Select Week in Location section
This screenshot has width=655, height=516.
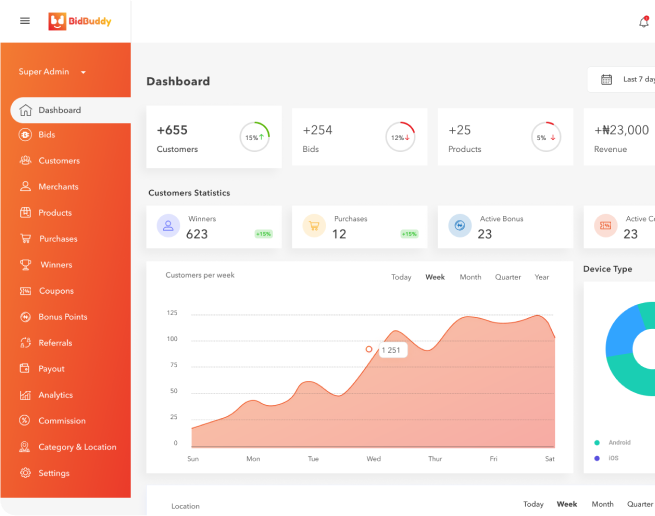tap(567, 504)
